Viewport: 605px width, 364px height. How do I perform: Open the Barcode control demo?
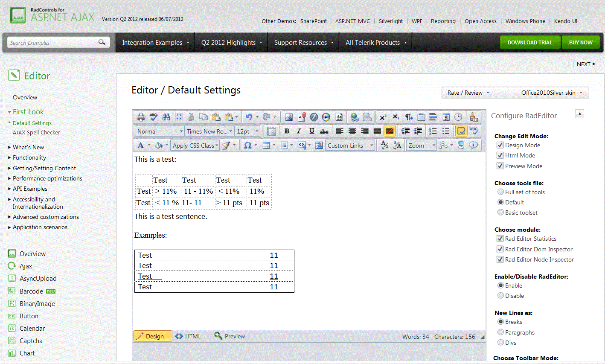click(31, 291)
